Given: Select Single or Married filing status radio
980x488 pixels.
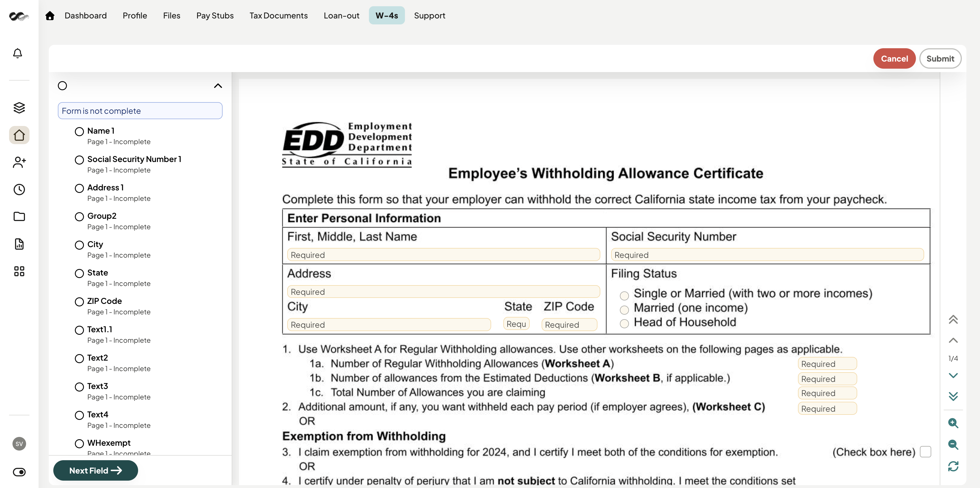Looking at the screenshot, I should [x=624, y=295].
